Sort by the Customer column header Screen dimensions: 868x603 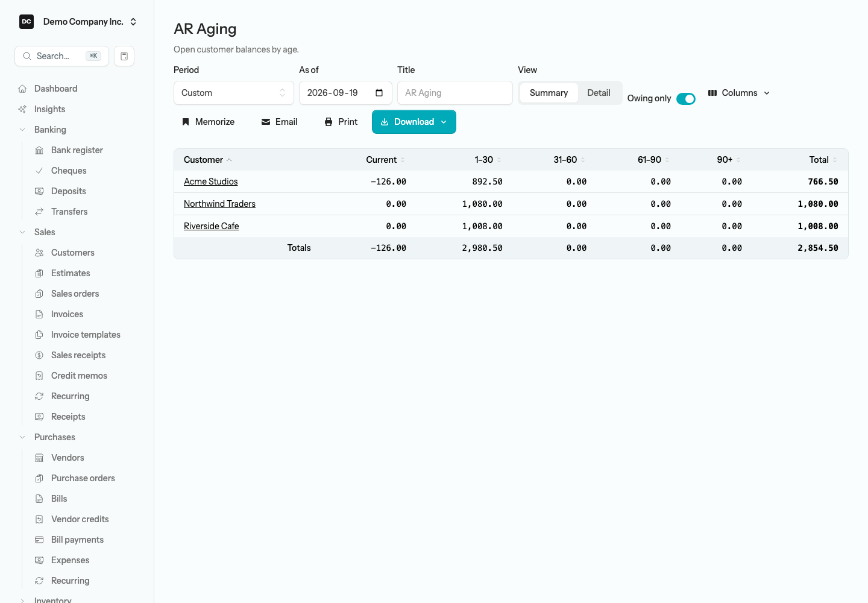point(208,160)
